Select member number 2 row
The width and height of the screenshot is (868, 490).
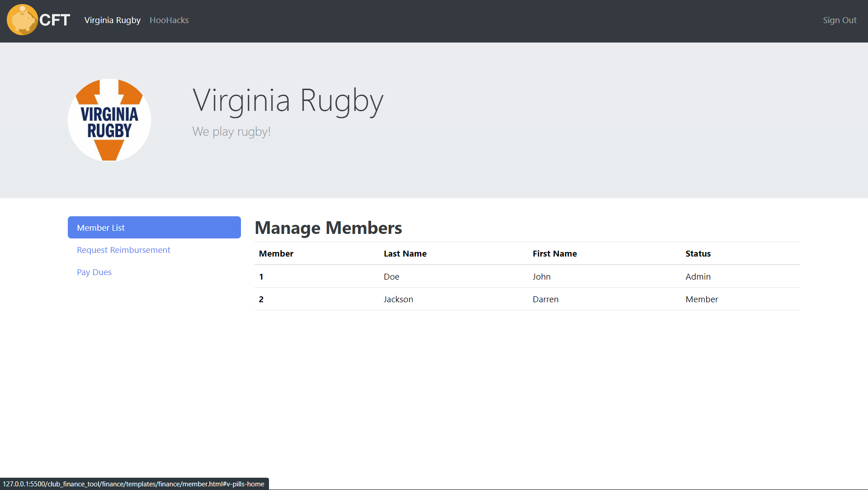click(x=261, y=300)
